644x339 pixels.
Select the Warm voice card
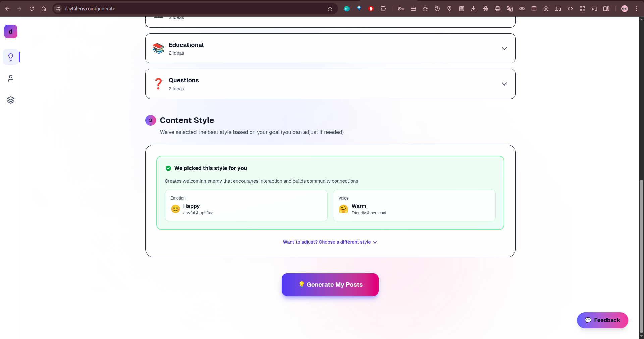click(414, 205)
